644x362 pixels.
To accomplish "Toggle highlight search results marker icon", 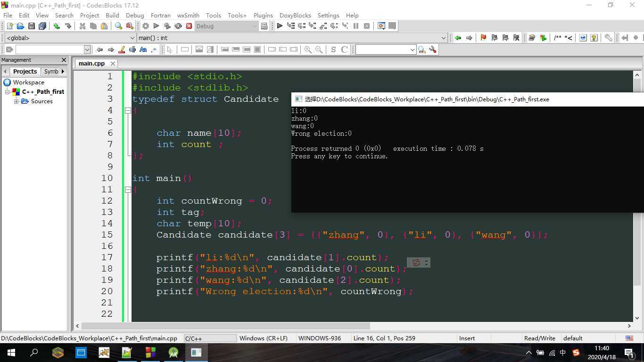I will click(122, 49).
